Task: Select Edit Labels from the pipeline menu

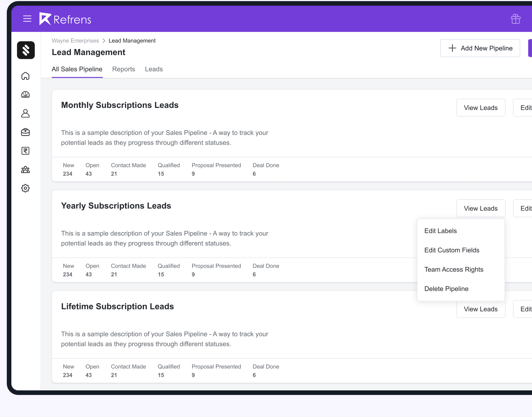Action: click(x=440, y=231)
